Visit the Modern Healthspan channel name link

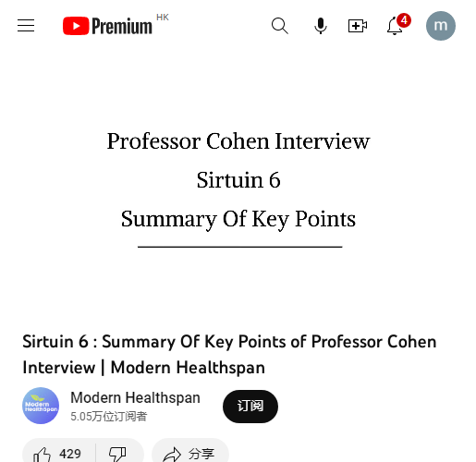135,397
